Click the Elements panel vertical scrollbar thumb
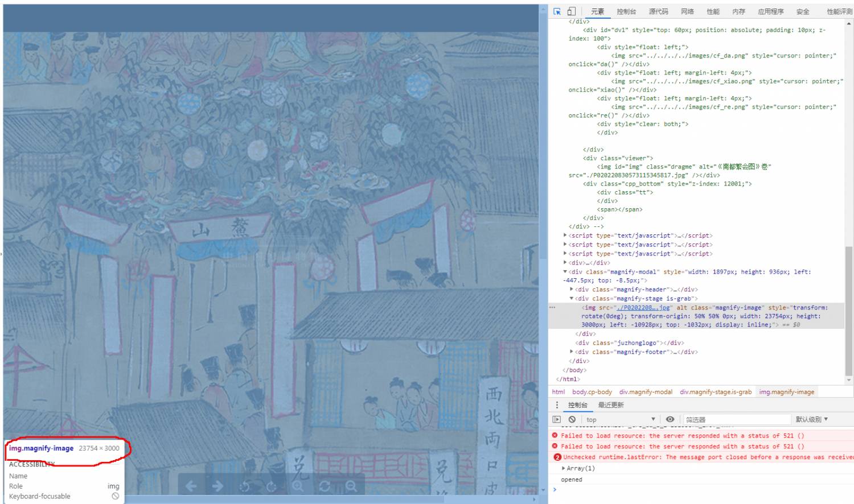854x504 pixels. click(849, 311)
